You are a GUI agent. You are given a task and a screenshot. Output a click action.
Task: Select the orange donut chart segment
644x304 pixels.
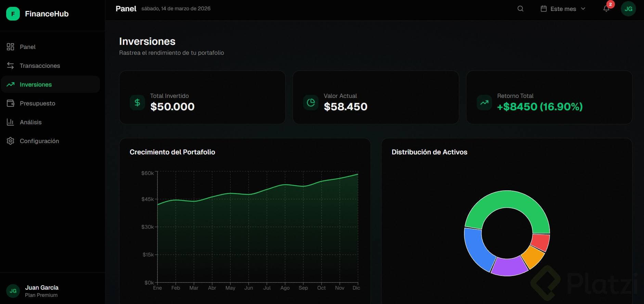pos(533,257)
